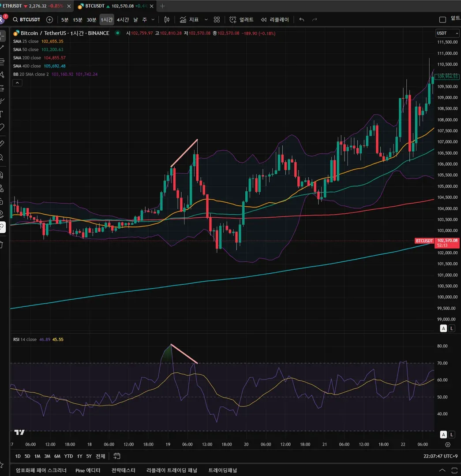Toggle auto scale A on price pane
The height and width of the screenshot is (476, 461).
[x=443, y=328]
